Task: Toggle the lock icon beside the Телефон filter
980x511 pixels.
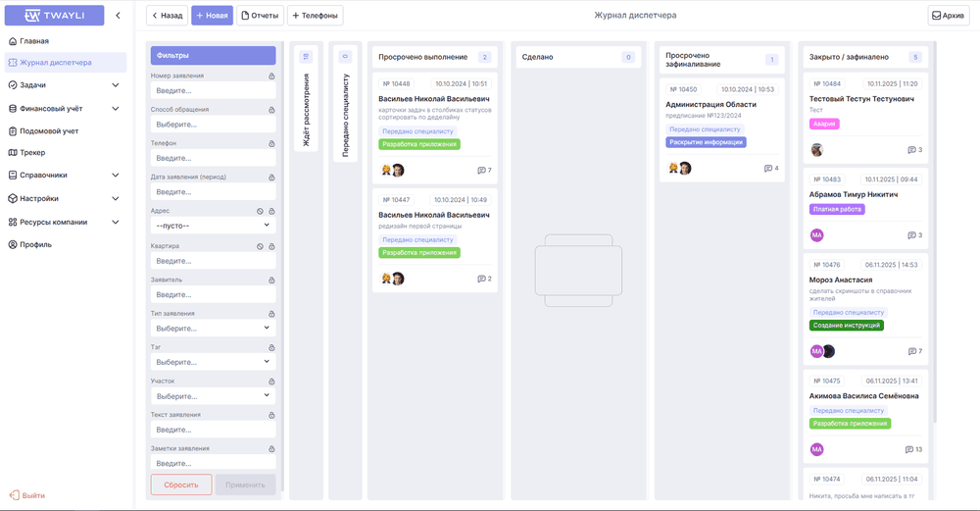Action: point(271,144)
